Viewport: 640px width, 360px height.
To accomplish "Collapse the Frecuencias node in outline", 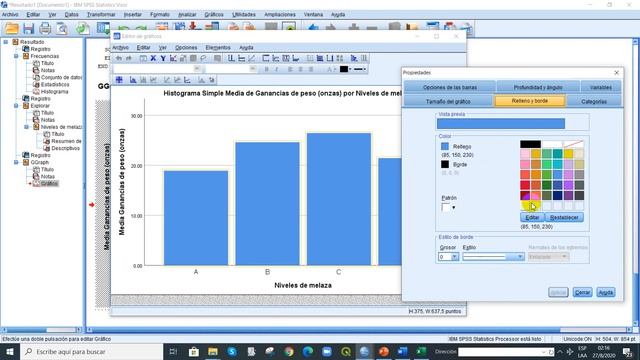I will click(16, 56).
